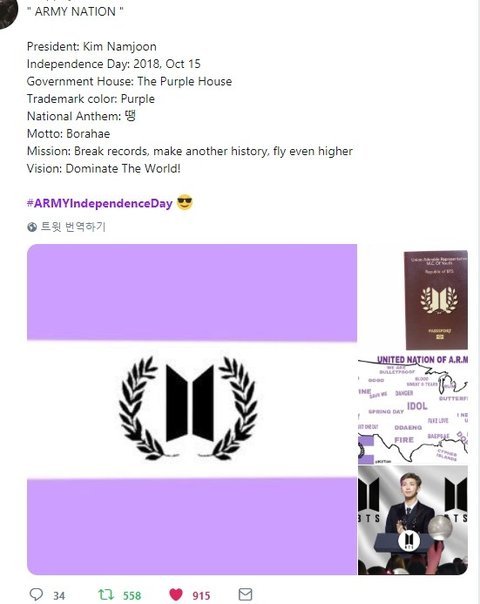Viewport: 480px width, 604px height.
Task: Click the 트윗 번역하기 translate link
Action: click(x=73, y=226)
